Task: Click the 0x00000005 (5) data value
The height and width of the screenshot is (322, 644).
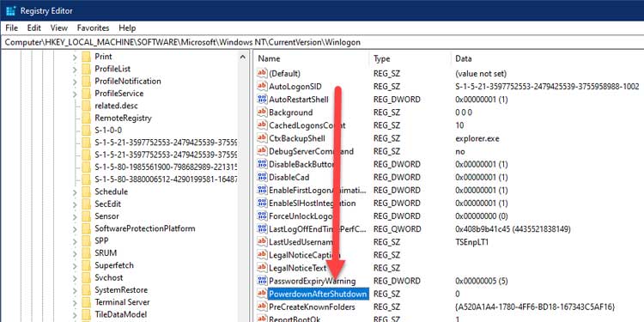Action: pyautogui.click(x=482, y=281)
